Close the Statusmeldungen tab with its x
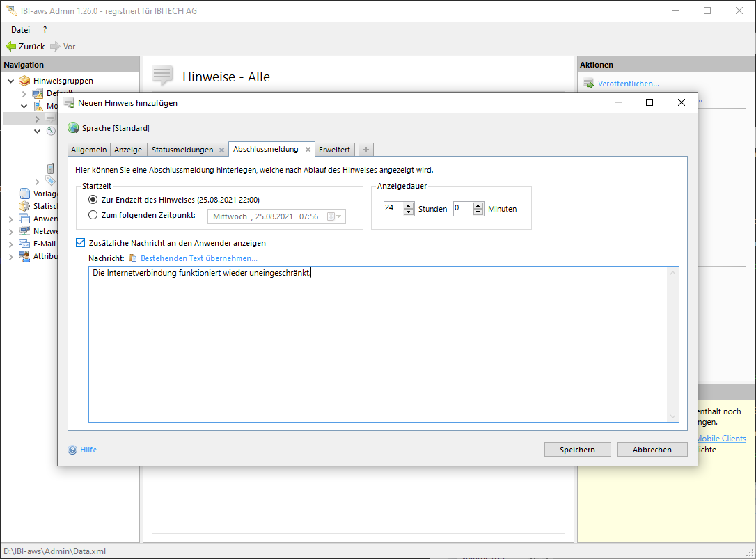Image resolution: width=756 pixels, height=559 pixels. 221,150
